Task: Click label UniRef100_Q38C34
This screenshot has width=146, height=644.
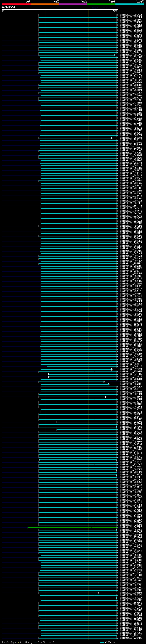Action: point(131,401)
